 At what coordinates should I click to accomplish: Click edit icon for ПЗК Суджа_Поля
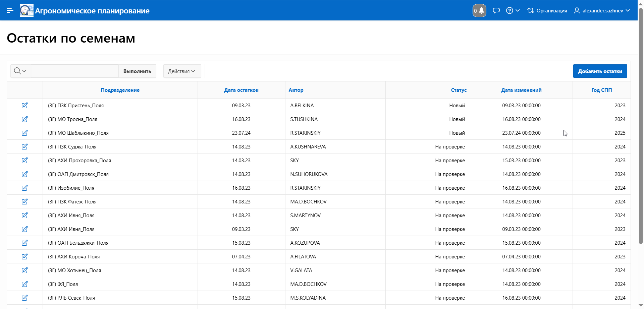[x=25, y=147]
